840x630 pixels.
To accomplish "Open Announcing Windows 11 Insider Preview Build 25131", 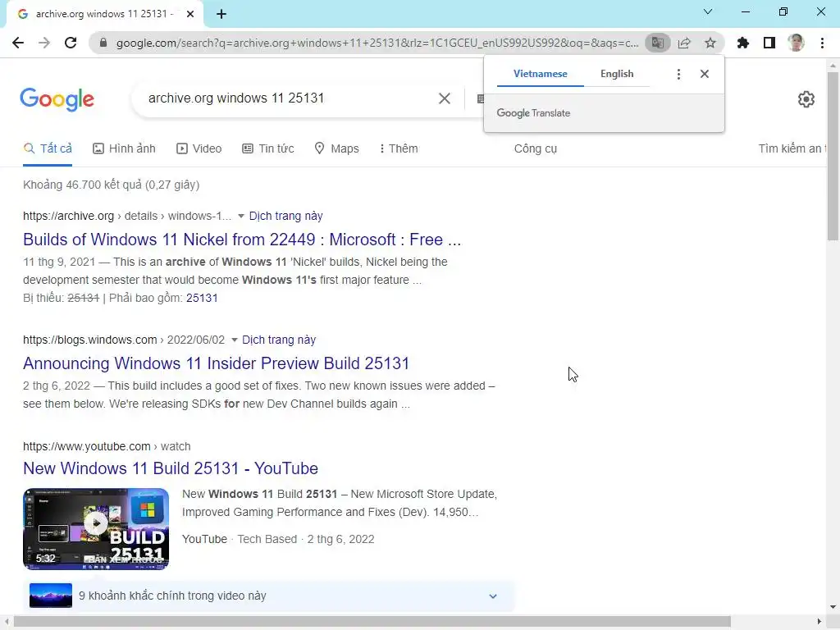I will click(216, 363).
